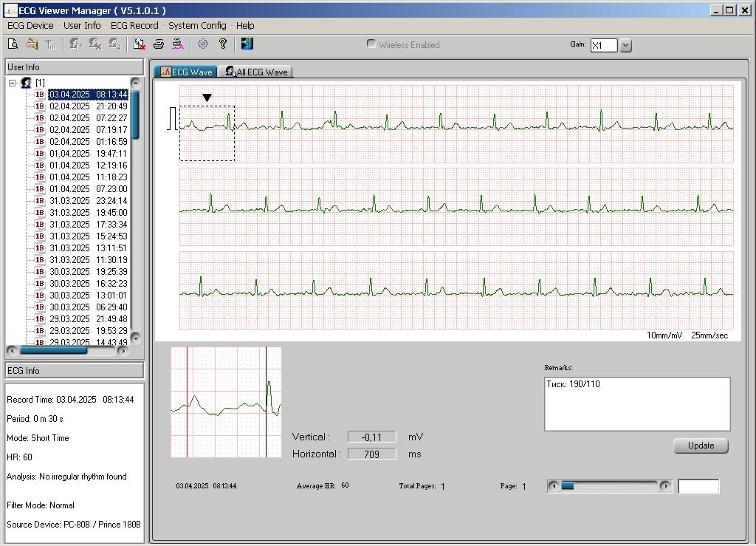The width and height of the screenshot is (756, 546).
Task: Click the Remarks text box
Action: coord(637,404)
